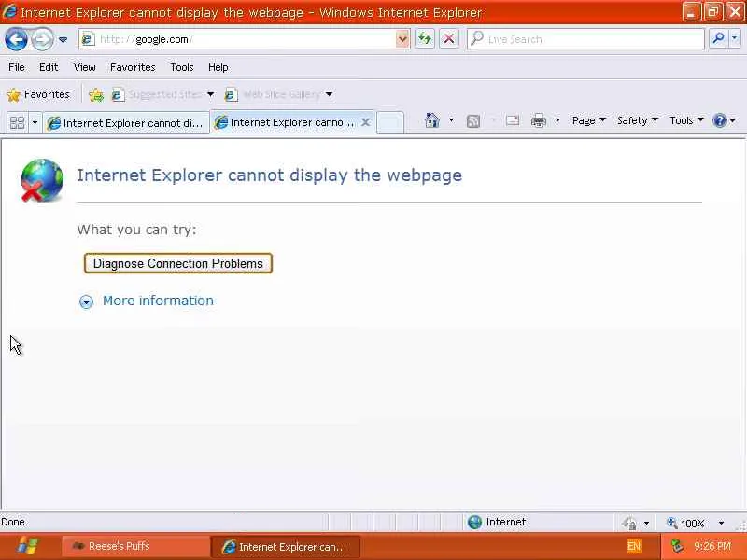Open the recent pages dropdown arrow
The image size is (747, 560).
tap(63, 40)
